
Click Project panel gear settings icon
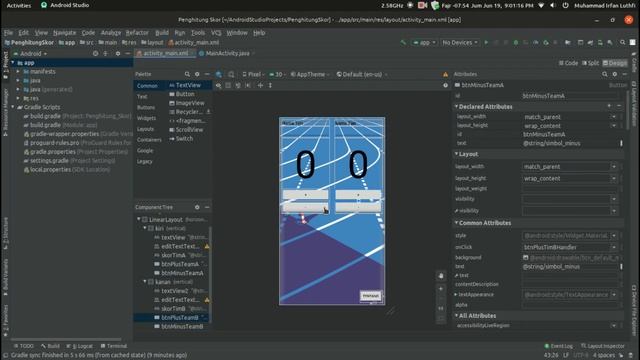tap(118, 53)
